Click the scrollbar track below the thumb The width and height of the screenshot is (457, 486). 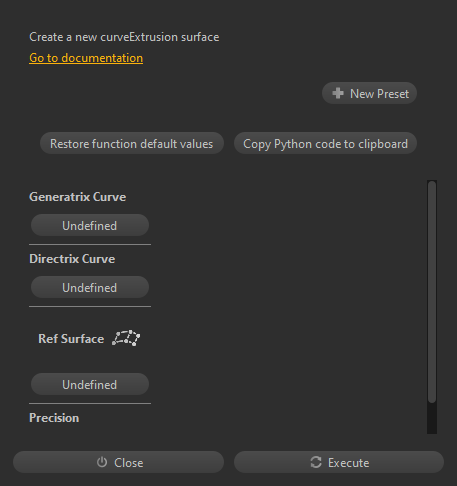point(432,418)
